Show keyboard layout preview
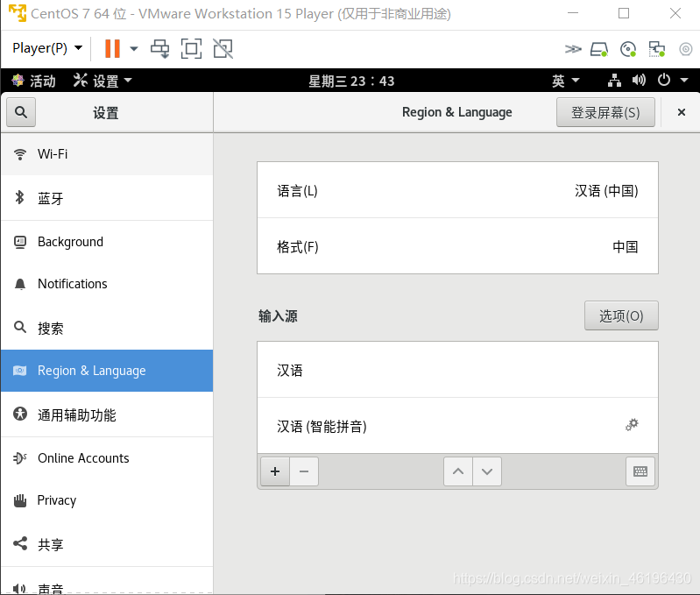This screenshot has height=595, width=700. 640,471
